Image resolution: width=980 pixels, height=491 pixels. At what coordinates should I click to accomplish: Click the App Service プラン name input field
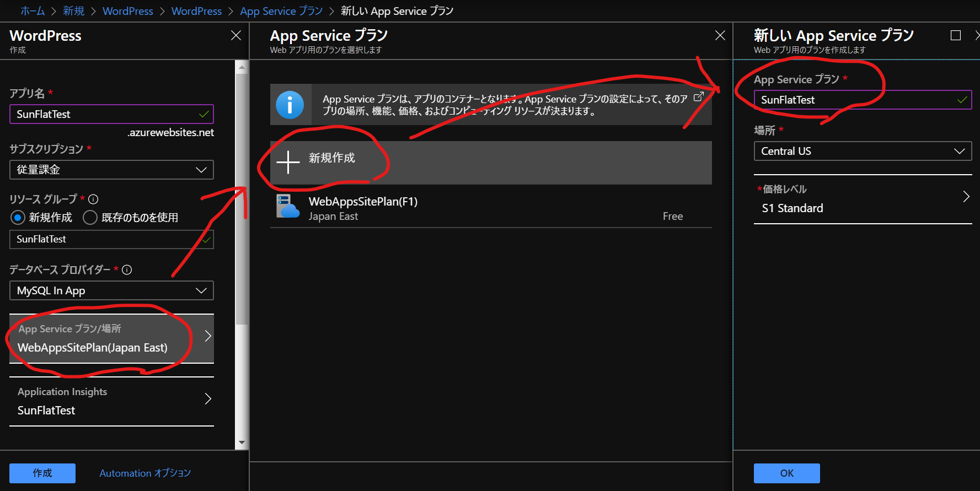tap(863, 100)
